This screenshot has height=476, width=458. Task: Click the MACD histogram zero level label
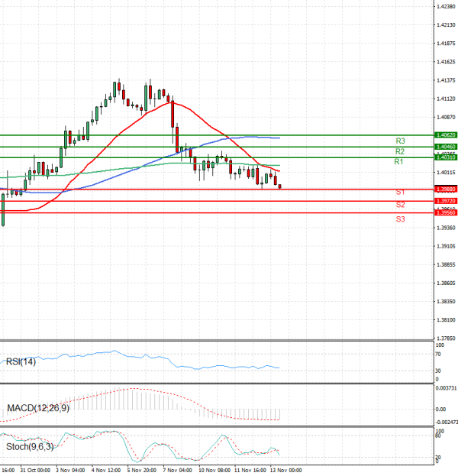pos(440,409)
